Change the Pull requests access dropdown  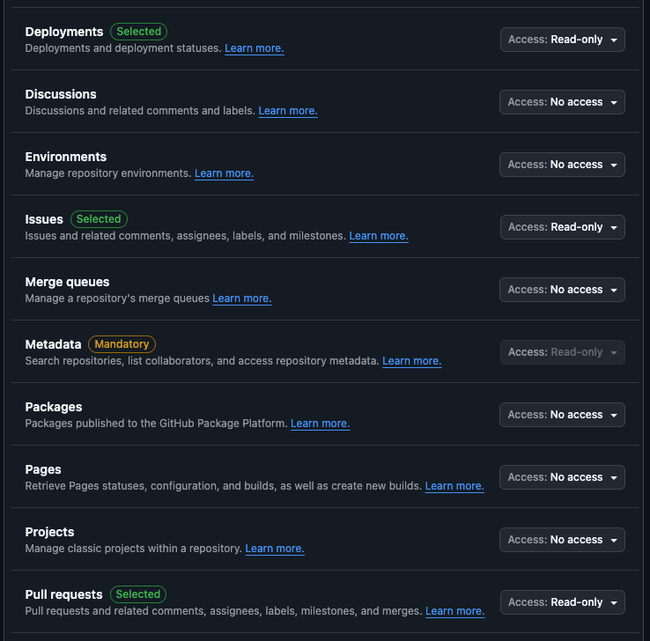(x=562, y=602)
